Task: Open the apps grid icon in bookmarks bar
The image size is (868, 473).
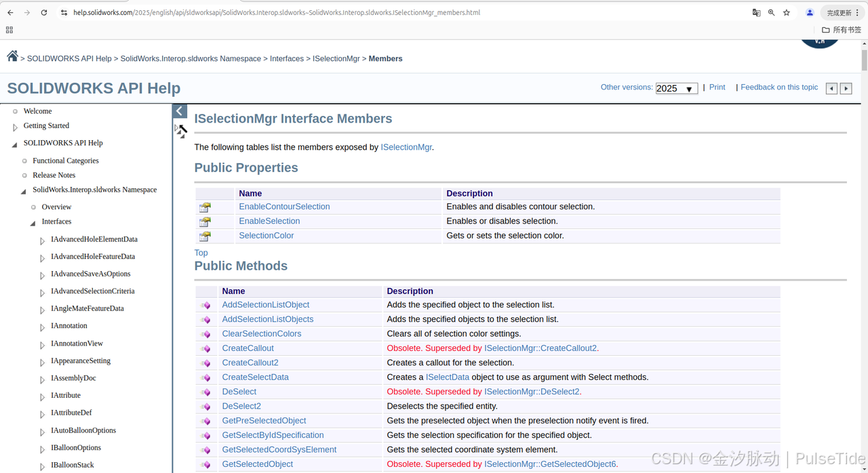Action: [9, 30]
